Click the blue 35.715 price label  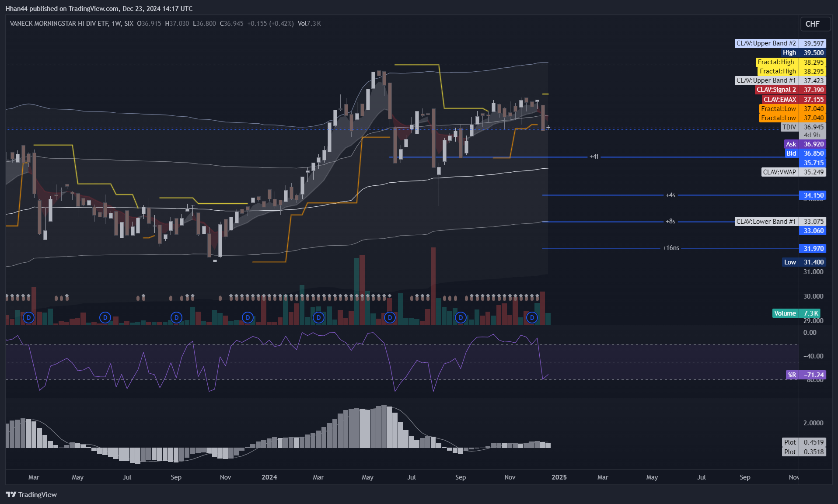click(x=814, y=163)
